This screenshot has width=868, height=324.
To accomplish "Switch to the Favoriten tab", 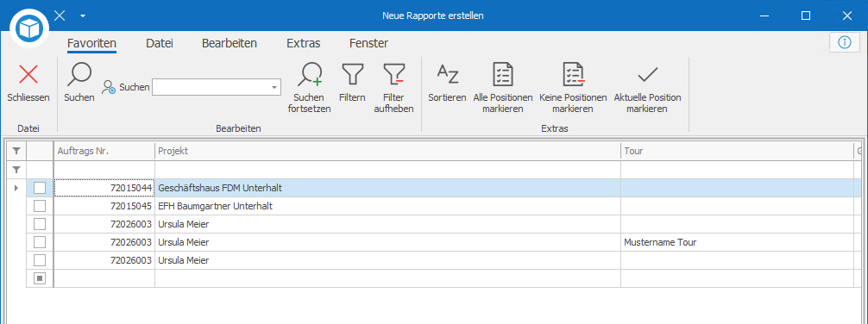I will click(91, 43).
